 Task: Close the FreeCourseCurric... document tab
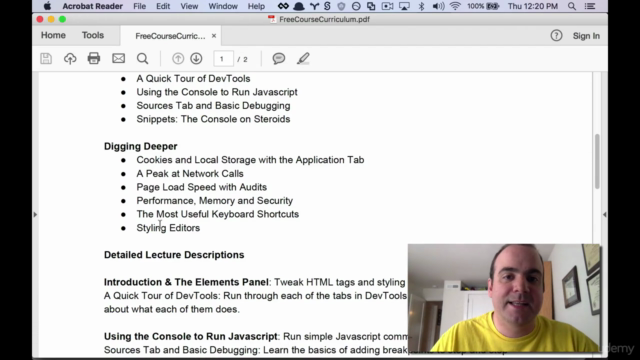click(214, 36)
